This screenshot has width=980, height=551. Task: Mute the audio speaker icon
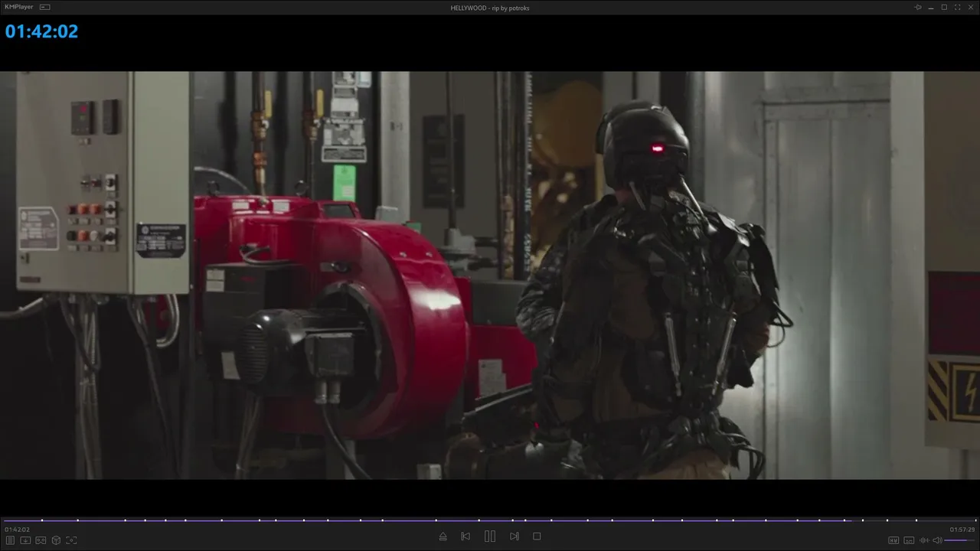tap(936, 540)
